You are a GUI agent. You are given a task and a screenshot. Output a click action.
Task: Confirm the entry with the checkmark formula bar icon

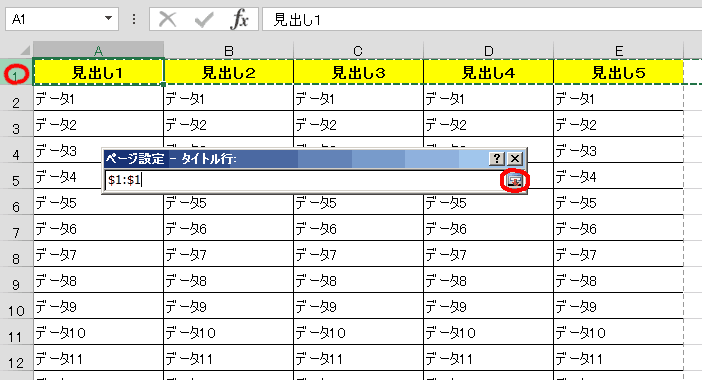(204, 19)
